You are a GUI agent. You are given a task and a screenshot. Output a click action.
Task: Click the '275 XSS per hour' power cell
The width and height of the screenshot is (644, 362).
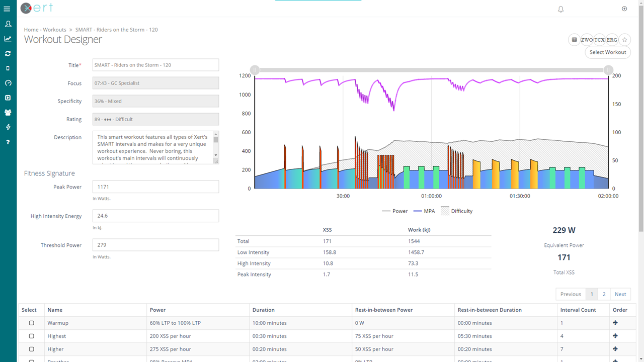coord(198,349)
